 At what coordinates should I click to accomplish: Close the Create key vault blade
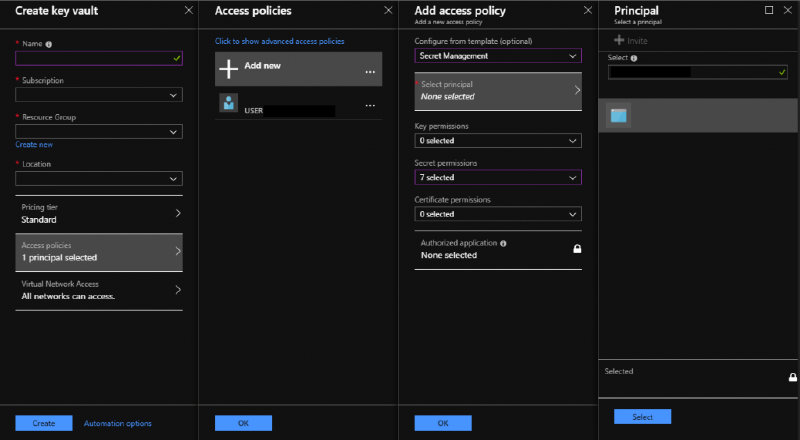point(189,10)
